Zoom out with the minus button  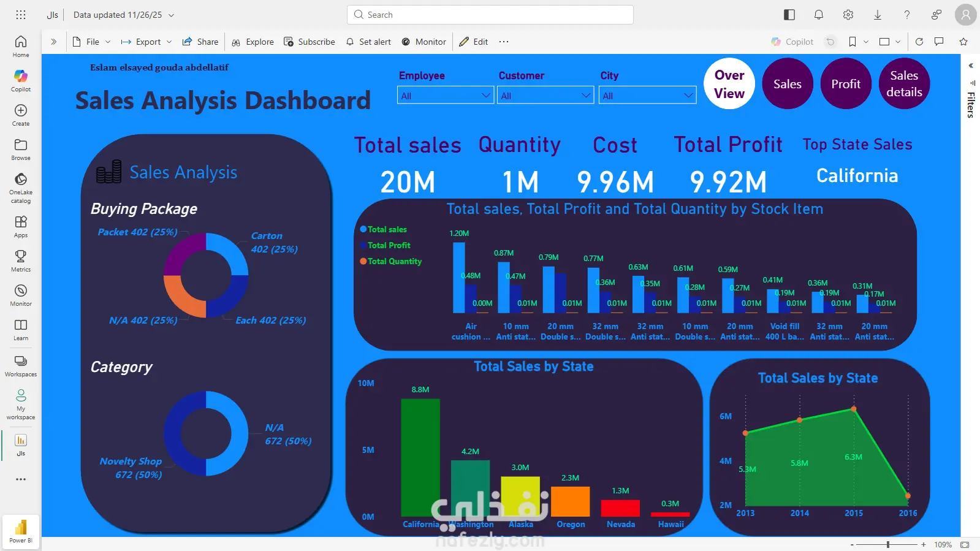point(852,544)
